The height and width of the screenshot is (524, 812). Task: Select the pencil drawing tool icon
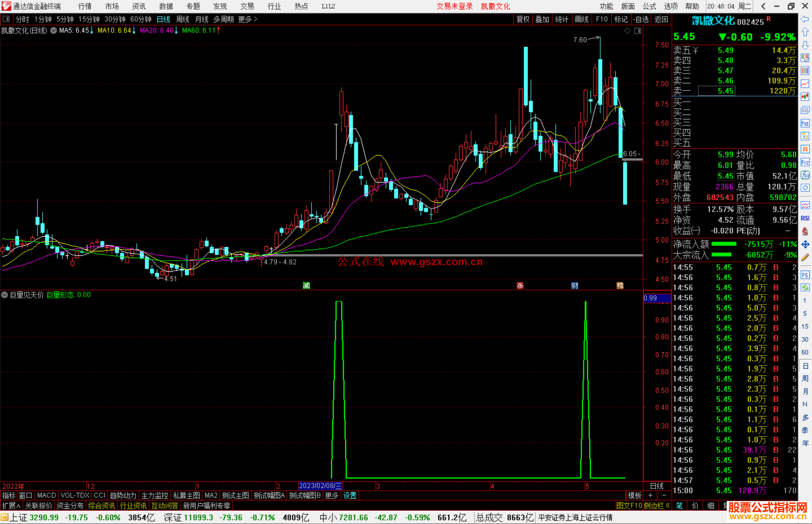[805, 257]
